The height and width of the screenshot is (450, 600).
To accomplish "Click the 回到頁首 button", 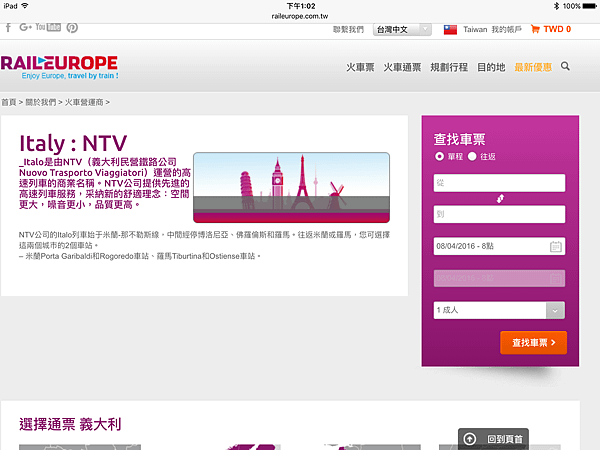I will coord(493,439).
